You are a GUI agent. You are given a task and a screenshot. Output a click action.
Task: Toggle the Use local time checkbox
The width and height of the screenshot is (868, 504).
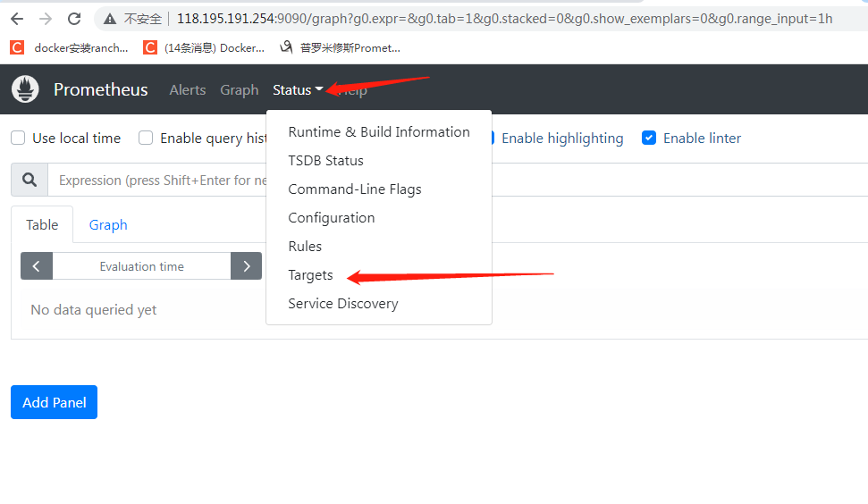pyautogui.click(x=18, y=138)
